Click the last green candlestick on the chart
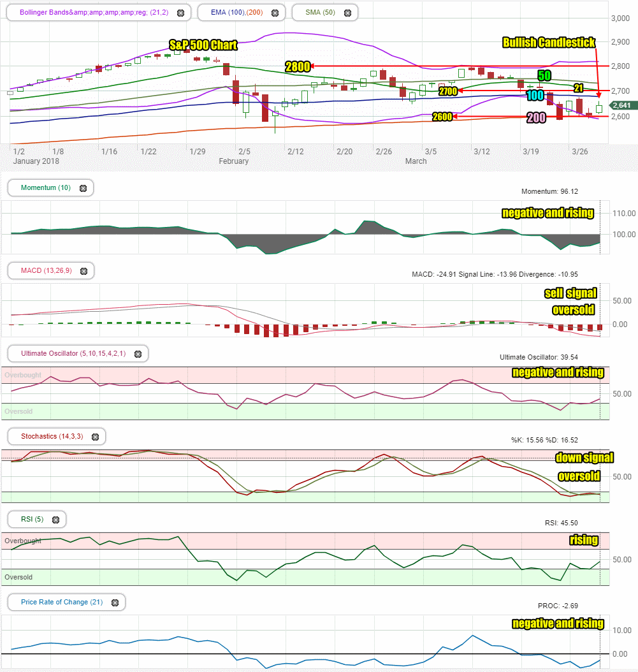 coord(599,108)
